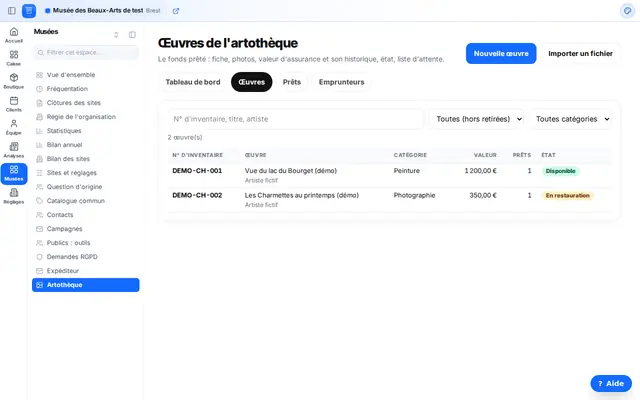Switch to the Emprunteurs tab

(342, 82)
